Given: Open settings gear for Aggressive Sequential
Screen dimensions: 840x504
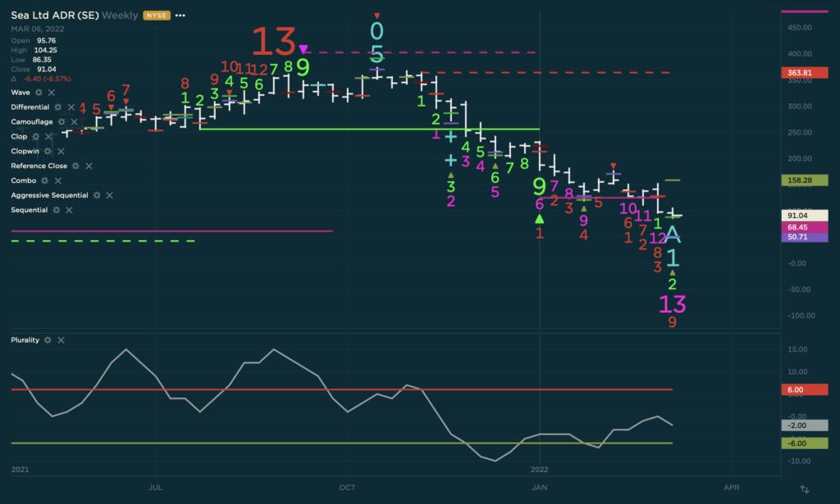Looking at the screenshot, I should click(97, 195).
